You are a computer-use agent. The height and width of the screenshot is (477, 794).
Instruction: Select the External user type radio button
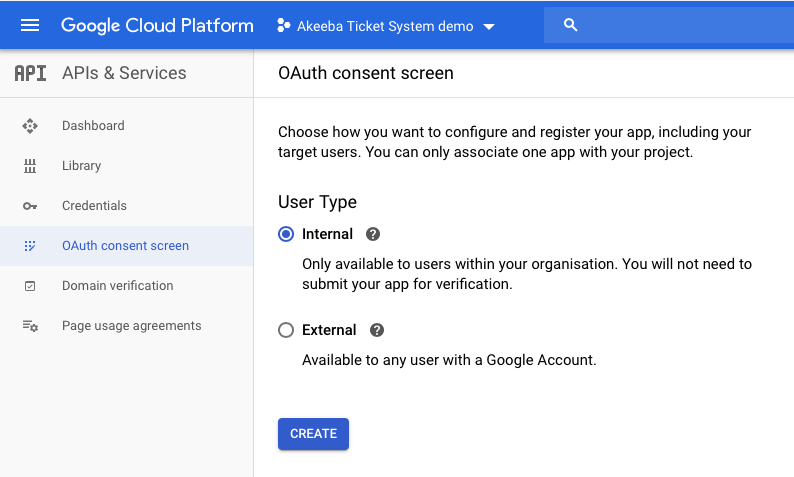click(286, 330)
